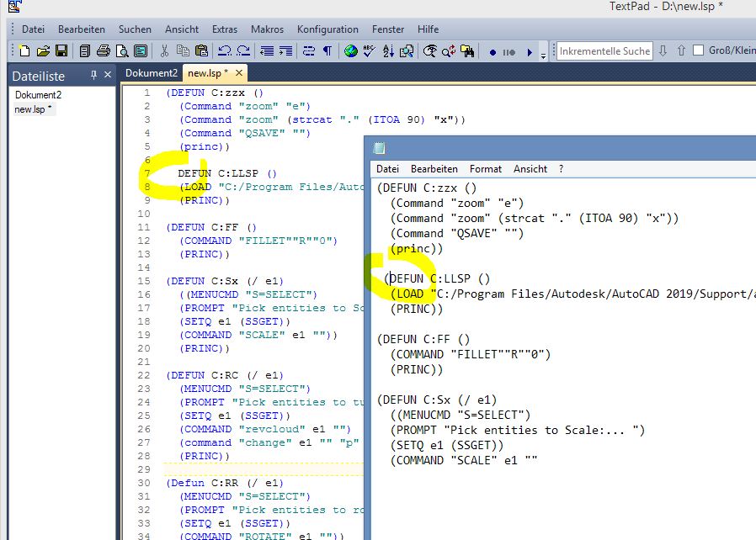Enable the Groß/Klein case-sensitivity checkbox
The width and height of the screenshot is (756, 540).
699,50
